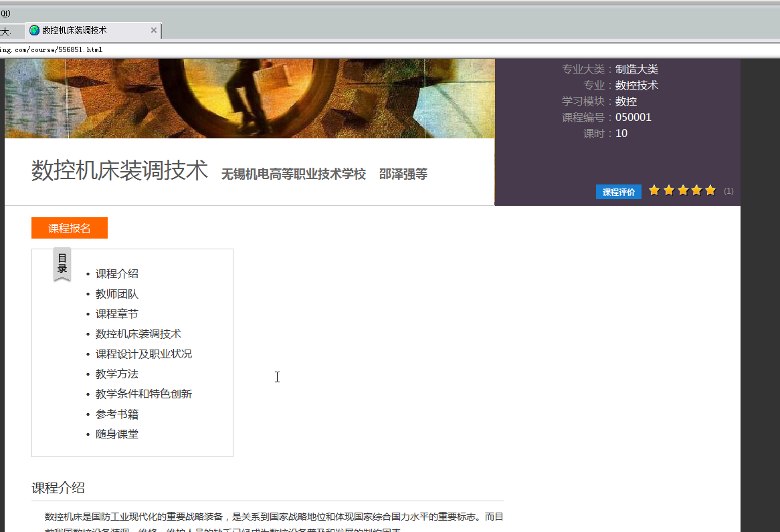Navigate to 教学方法 section
Screen dimensions: 780x532
tap(117, 374)
